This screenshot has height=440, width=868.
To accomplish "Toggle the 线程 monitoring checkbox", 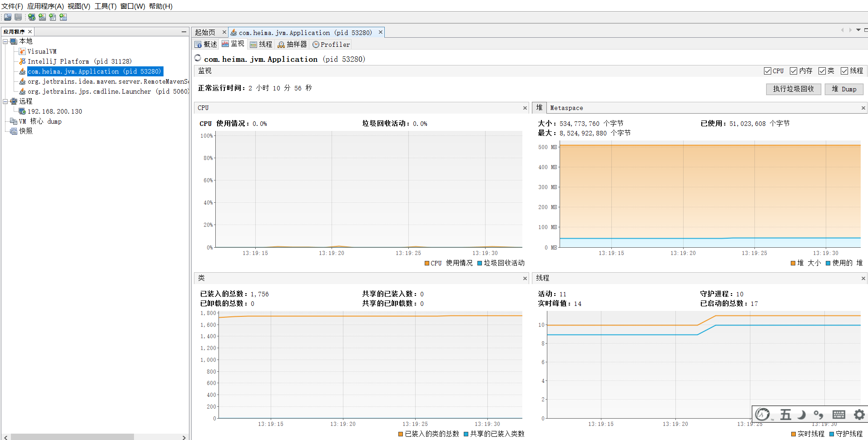I will pyautogui.click(x=845, y=71).
